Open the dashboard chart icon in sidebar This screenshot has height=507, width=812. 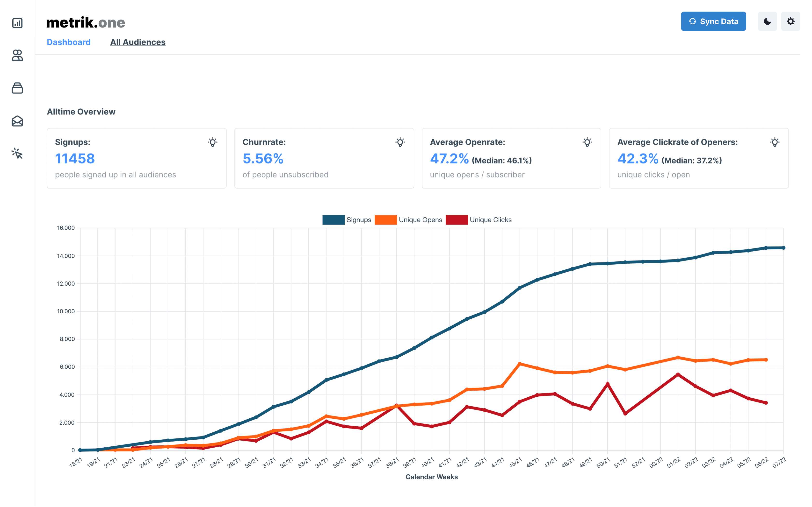point(17,23)
